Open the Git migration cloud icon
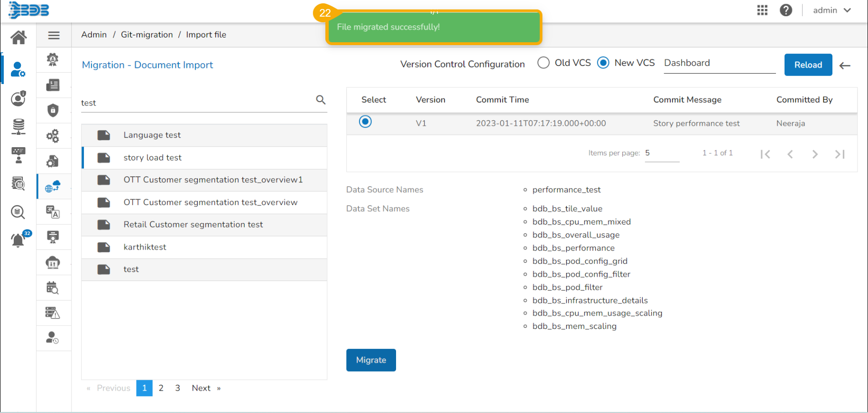Screen dimensions: 868x413 (53, 187)
